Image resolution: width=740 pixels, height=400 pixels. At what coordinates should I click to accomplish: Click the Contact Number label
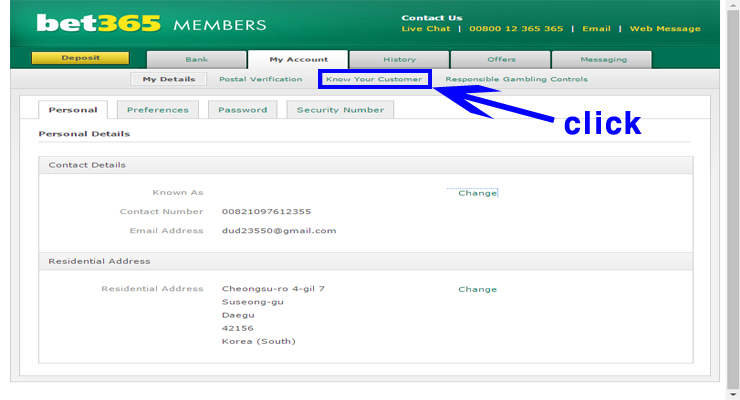[x=161, y=211]
